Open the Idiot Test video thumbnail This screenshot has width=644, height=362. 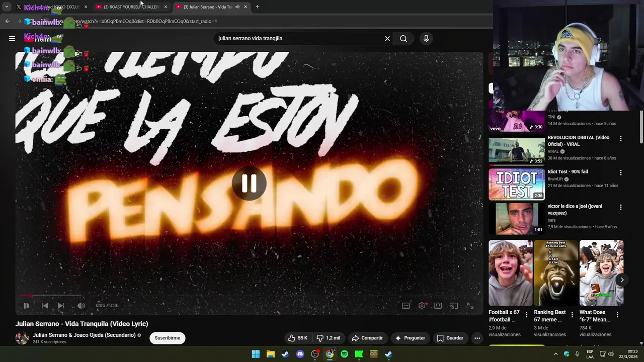click(x=517, y=185)
